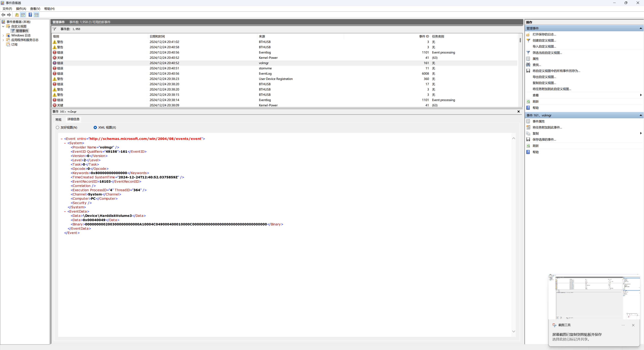Select the 友好视图(N) radio button

(58, 127)
